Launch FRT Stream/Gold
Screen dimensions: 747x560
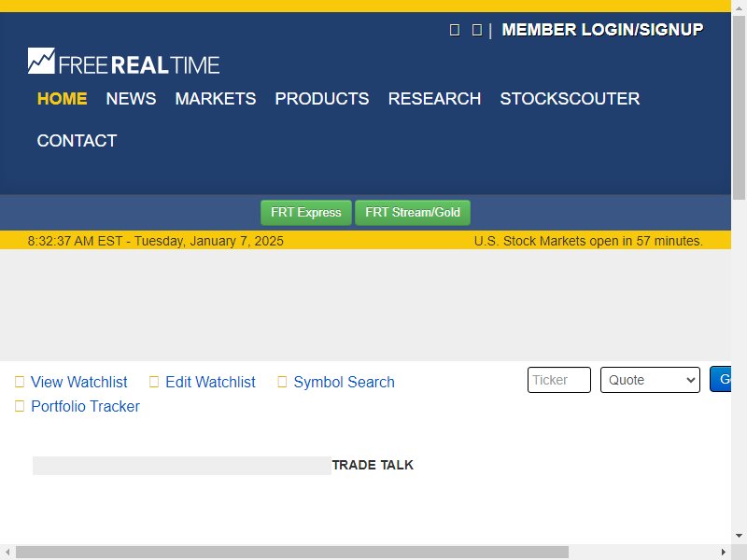pyautogui.click(x=413, y=213)
